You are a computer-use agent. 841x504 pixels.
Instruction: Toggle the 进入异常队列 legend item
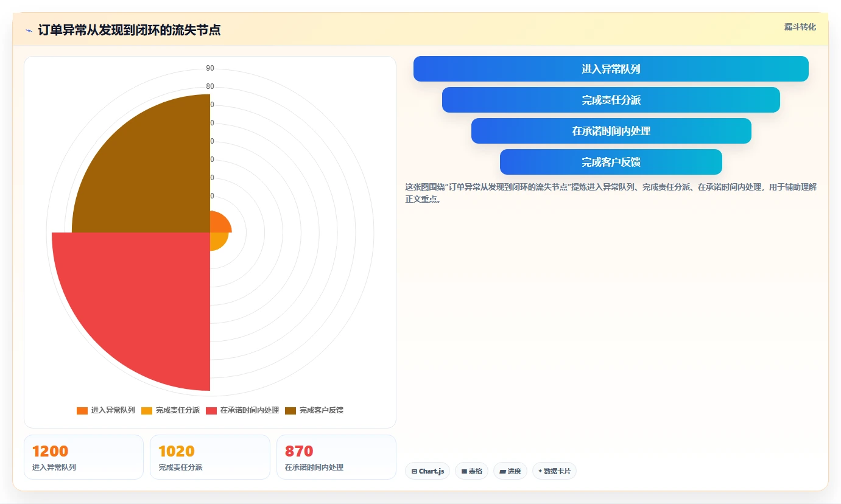(106, 410)
